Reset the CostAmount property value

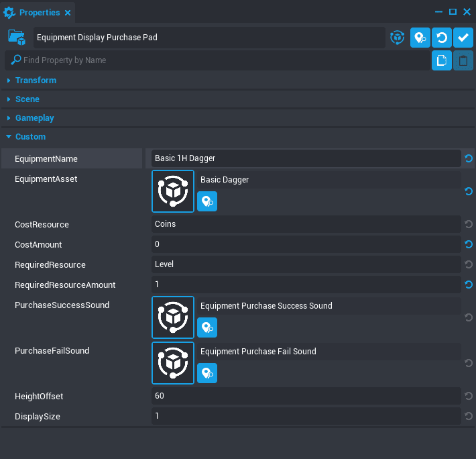(468, 244)
